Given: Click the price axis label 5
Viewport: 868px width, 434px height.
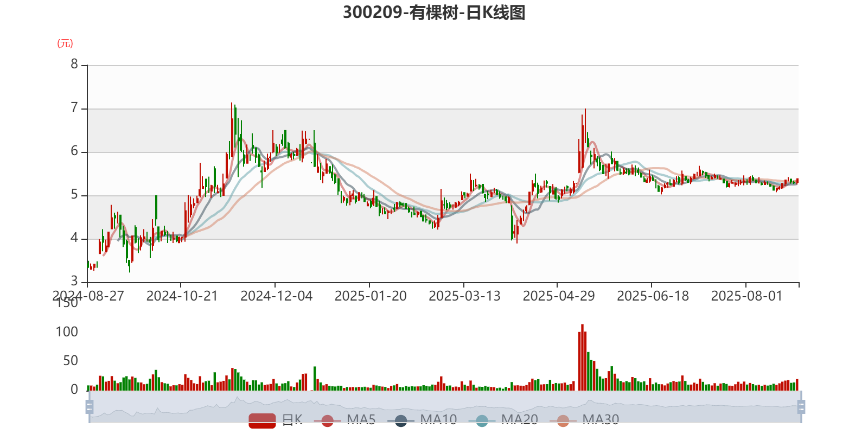Looking at the screenshot, I should click(x=74, y=195).
